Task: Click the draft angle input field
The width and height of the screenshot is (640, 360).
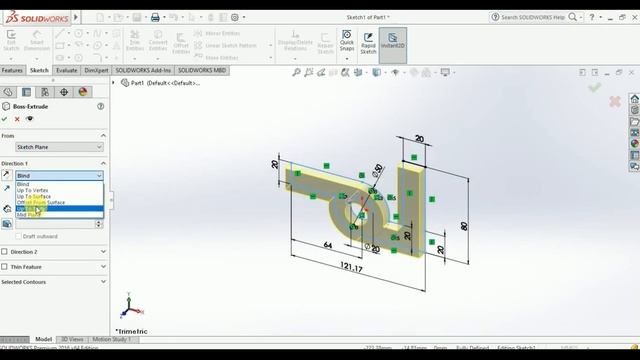Action: tap(55, 224)
